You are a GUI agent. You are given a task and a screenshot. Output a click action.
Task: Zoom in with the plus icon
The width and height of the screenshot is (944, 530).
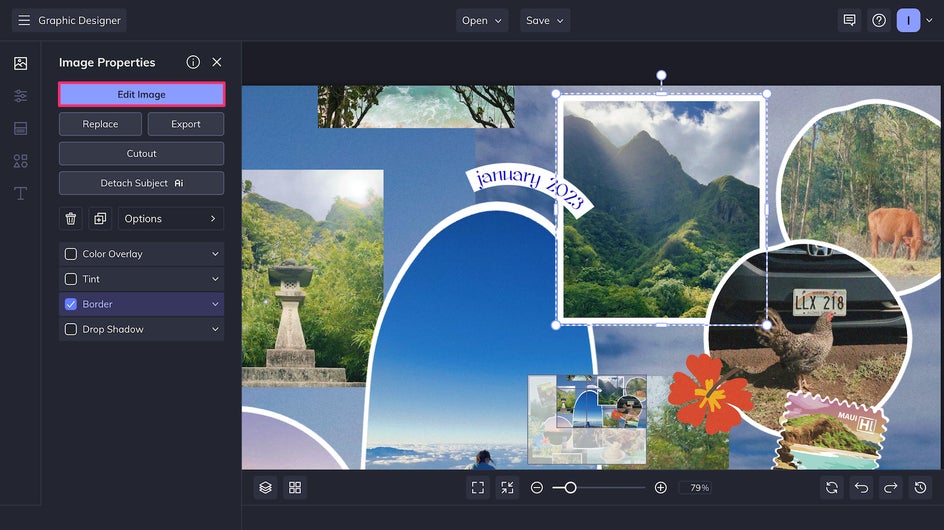pyautogui.click(x=660, y=488)
